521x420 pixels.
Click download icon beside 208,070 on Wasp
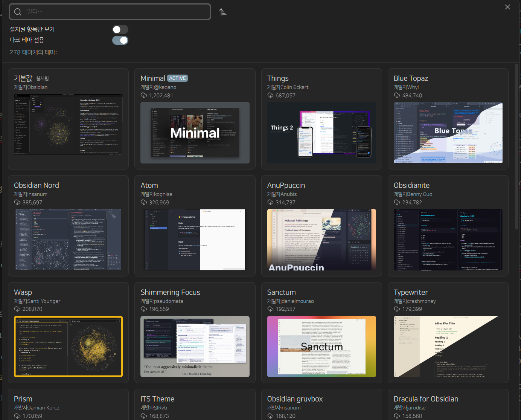[x=17, y=309]
